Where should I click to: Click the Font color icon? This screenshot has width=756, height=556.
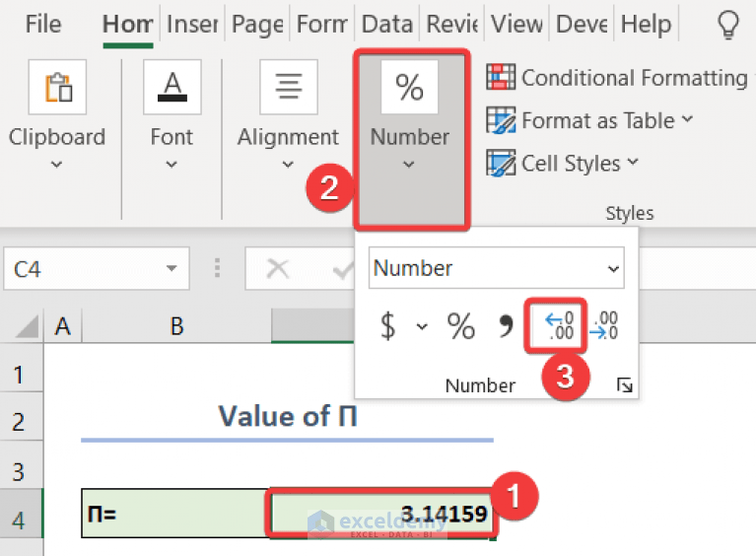tap(172, 88)
